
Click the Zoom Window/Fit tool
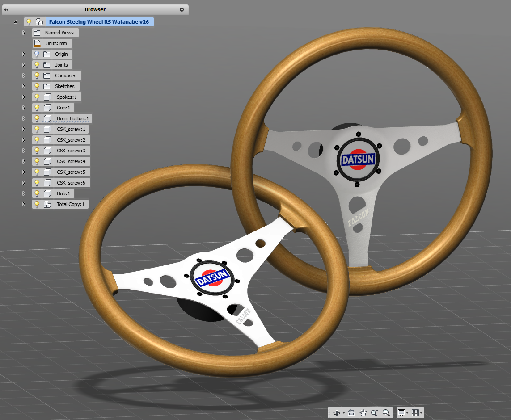tap(386, 413)
